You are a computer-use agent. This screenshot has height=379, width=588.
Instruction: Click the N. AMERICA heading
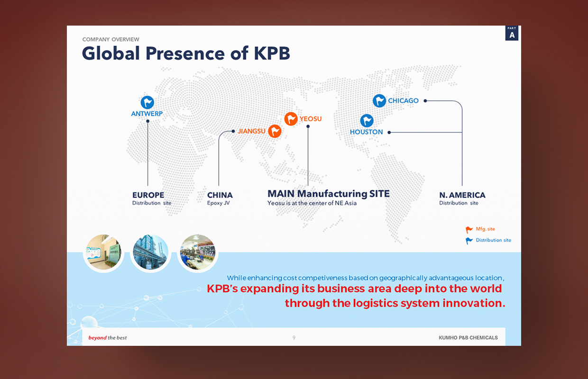(x=462, y=195)
